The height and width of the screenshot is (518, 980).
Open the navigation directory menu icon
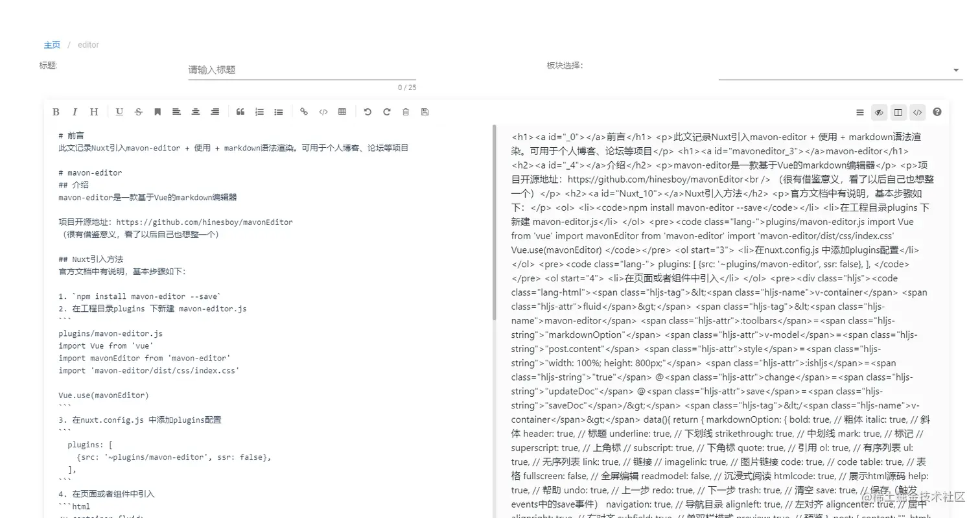pos(860,112)
